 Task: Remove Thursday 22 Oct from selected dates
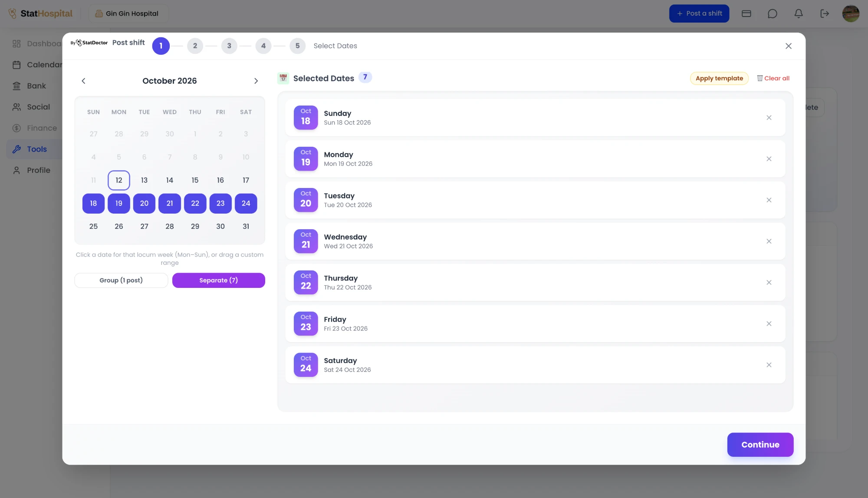point(769,283)
